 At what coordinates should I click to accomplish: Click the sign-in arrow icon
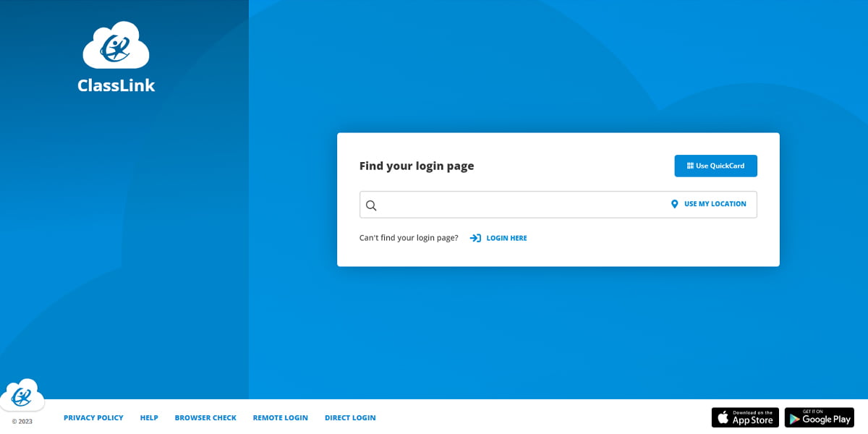pyautogui.click(x=475, y=238)
